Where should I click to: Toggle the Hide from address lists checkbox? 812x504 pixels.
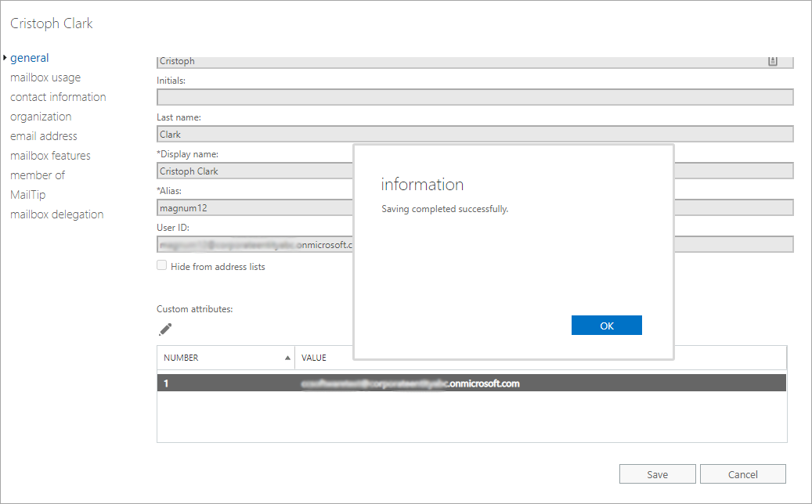click(162, 266)
